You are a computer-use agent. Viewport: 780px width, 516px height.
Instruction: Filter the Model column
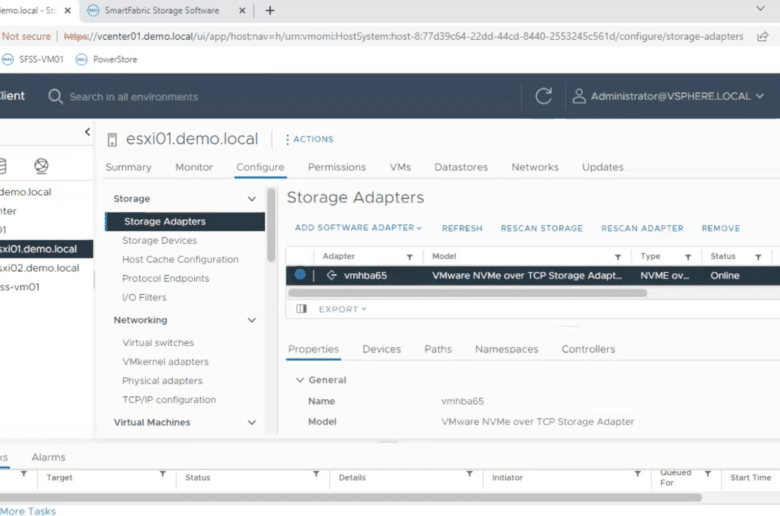618,257
